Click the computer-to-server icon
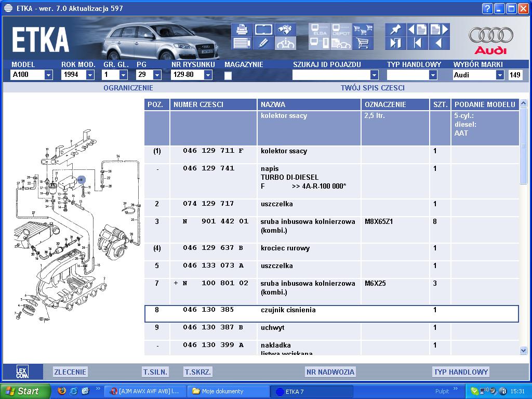532x399 pixels. pos(319,43)
